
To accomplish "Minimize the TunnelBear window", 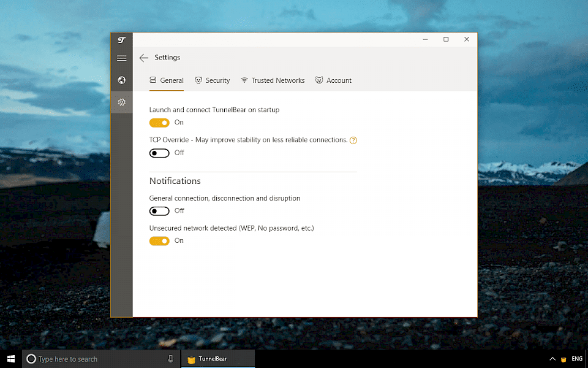I will [425, 39].
